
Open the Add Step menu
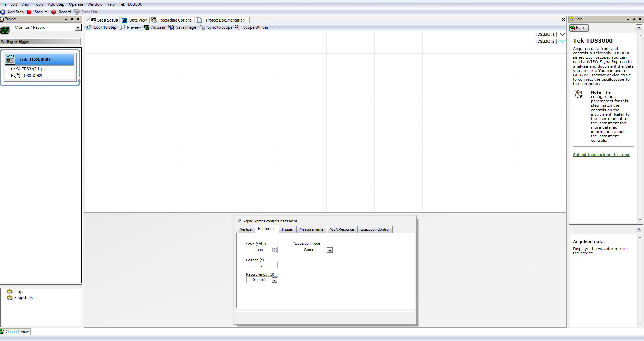click(x=56, y=4)
